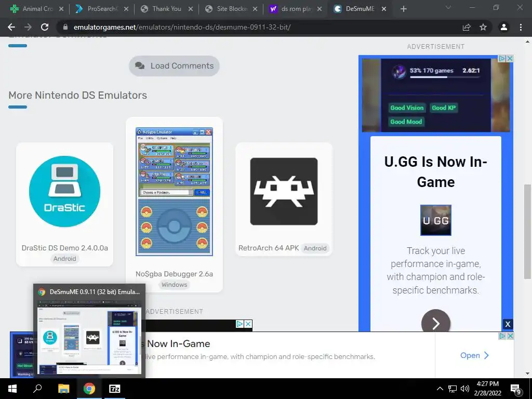Screen dimensions: 532x399
Task: Open the Chrome three-dot menu
Action: coord(521,27)
